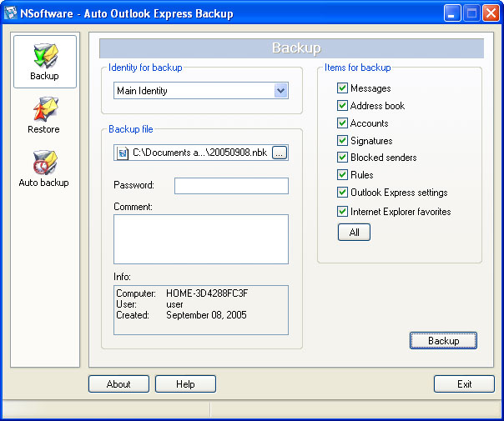Click the created date September 08, 2005
The height and width of the screenshot is (421, 504).
point(206,315)
